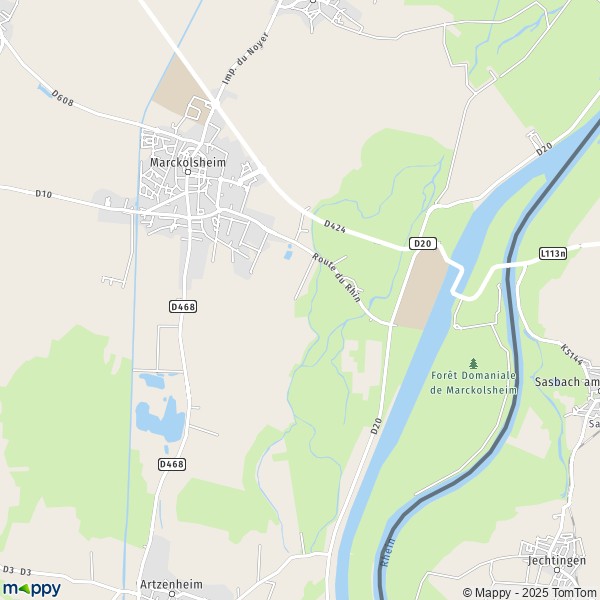Click the D608 road label
600x600 pixels.
pyautogui.click(x=62, y=98)
